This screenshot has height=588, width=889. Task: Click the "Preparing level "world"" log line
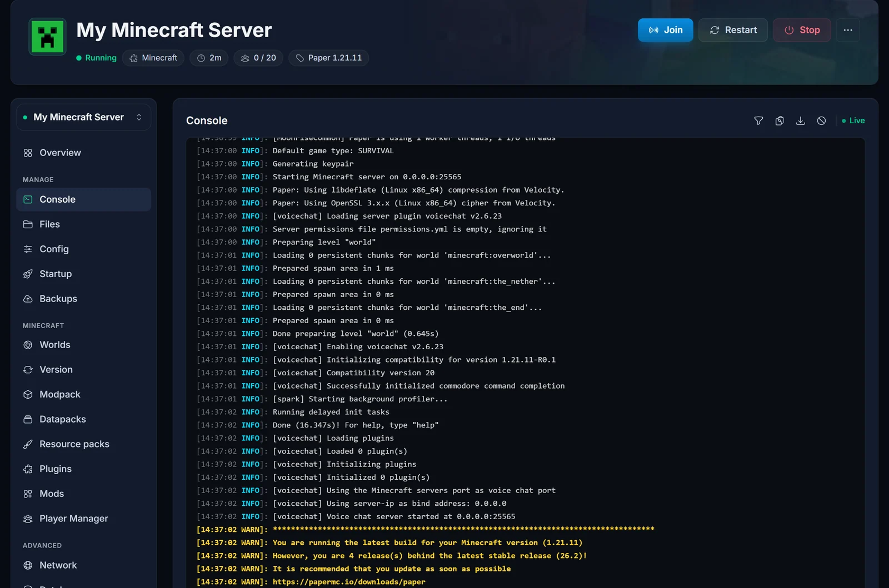click(x=286, y=242)
